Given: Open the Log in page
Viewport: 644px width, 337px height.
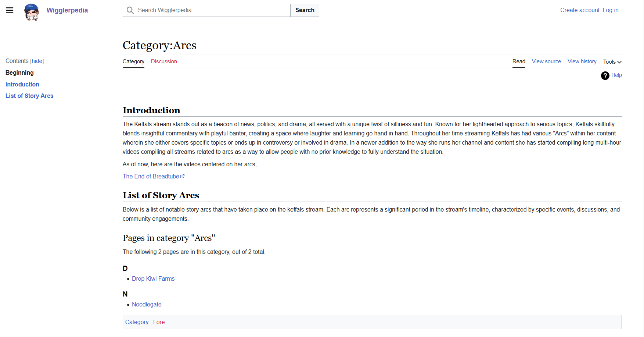Looking at the screenshot, I should 611,10.
